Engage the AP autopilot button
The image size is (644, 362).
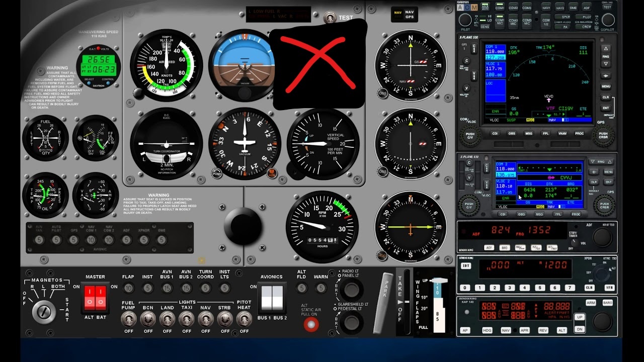[x=465, y=330]
